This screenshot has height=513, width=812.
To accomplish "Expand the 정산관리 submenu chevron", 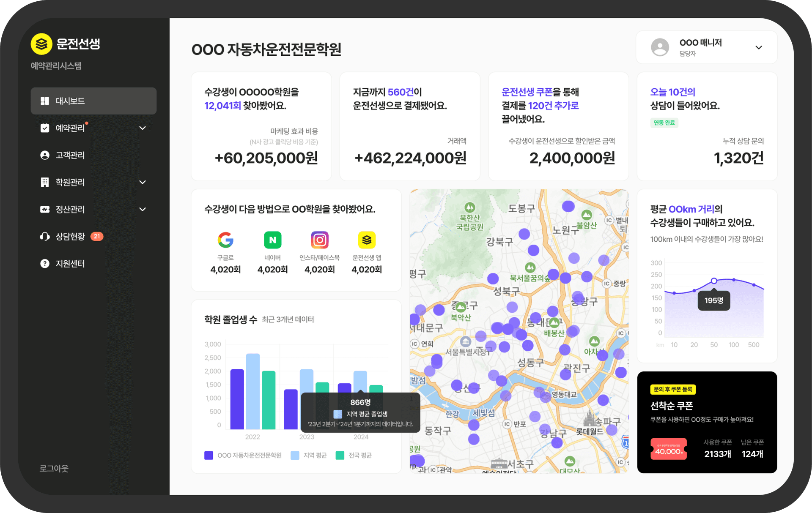I will 143,209.
